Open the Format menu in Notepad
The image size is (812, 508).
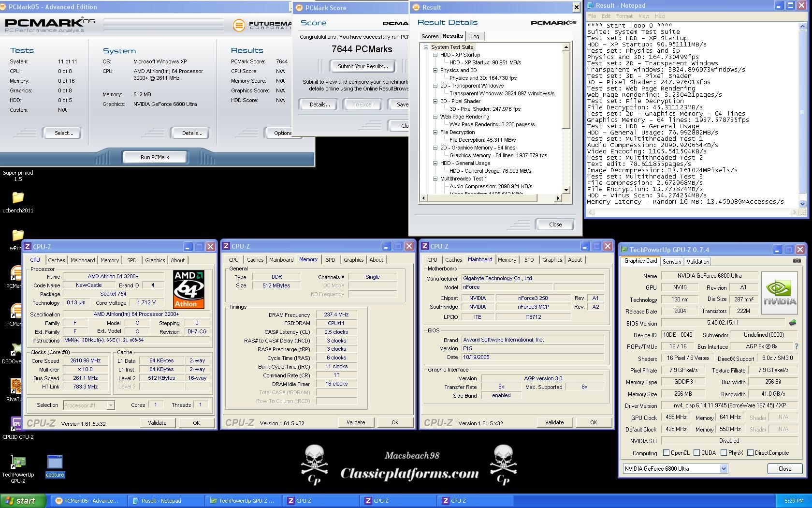(624, 16)
